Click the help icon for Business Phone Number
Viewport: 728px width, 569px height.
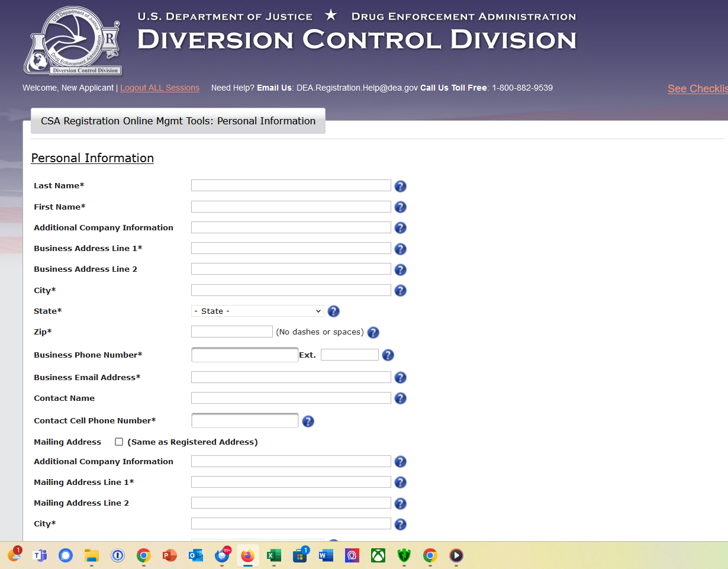click(388, 355)
